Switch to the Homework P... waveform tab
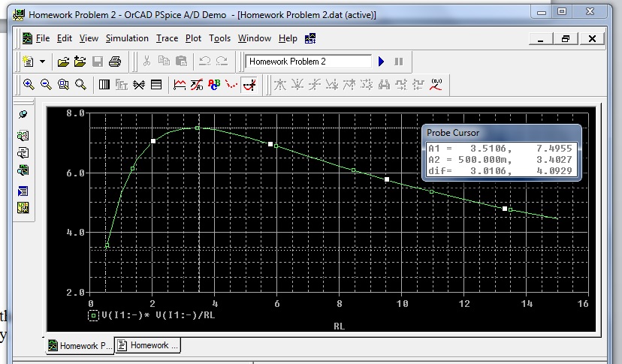 (x=80, y=345)
